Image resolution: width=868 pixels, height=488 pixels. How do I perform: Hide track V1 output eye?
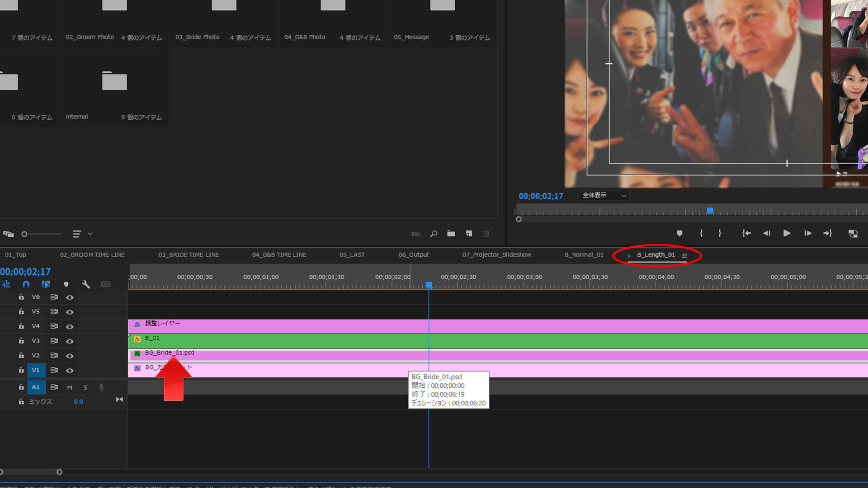[x=70, y=370]
